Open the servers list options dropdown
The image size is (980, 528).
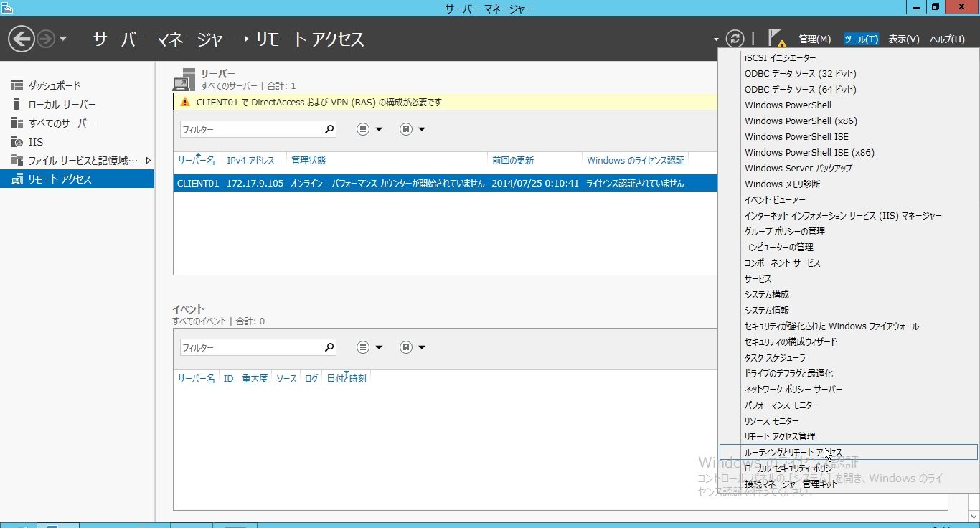(x=370, y=129)
